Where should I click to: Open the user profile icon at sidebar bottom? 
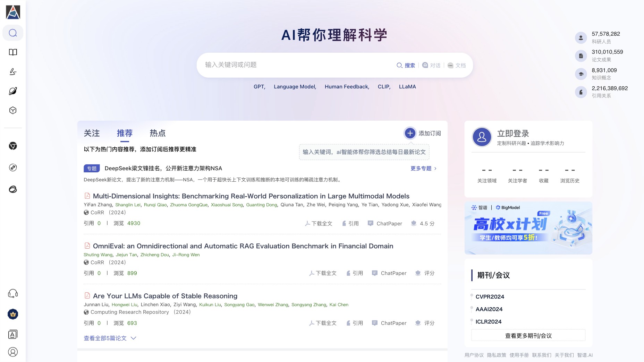tap(13, 352)
